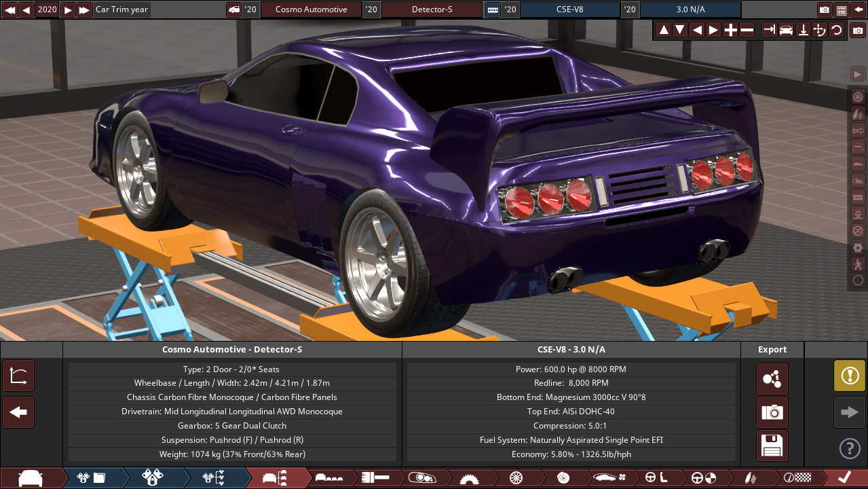Tilt camera up with up triangle
This screenshot has width=868, height=489.
coord(663,30)
